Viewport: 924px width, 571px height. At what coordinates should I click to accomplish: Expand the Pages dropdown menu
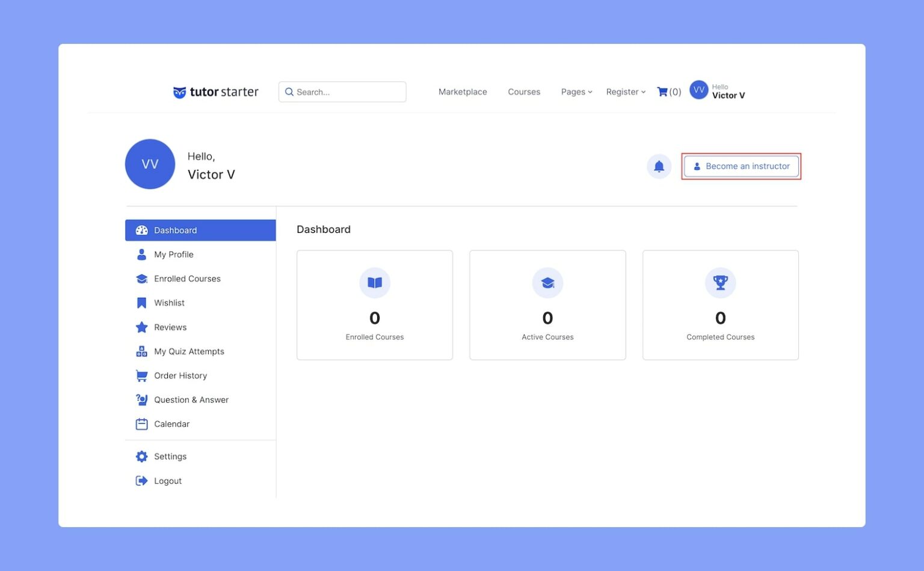[576, 92]
